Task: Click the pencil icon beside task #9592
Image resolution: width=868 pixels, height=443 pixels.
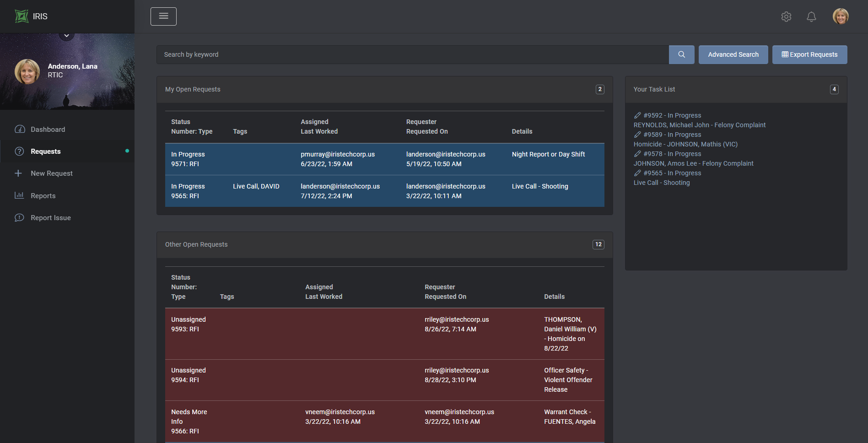Action: click(x=637, y=115)
